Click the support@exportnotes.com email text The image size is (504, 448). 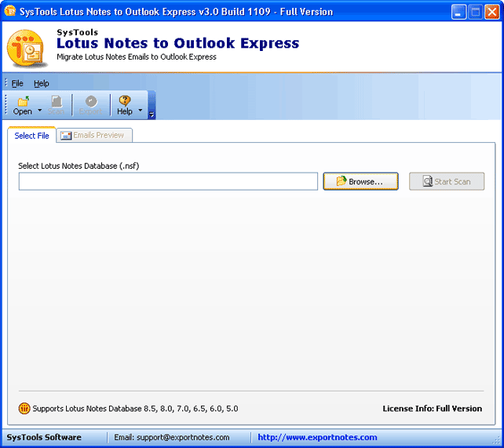point(183,437)
